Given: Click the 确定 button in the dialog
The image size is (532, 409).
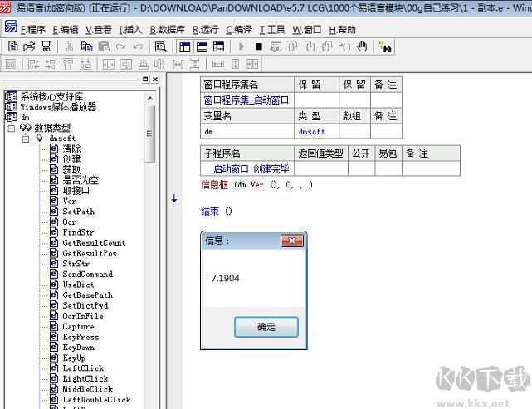Looking at the screenshot, I should [266, 327].
